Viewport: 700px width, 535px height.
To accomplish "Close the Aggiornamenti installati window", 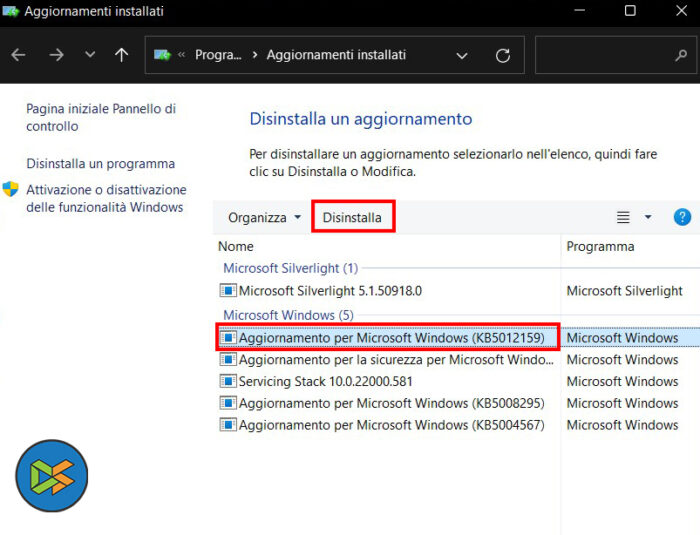I will (681, 10).
